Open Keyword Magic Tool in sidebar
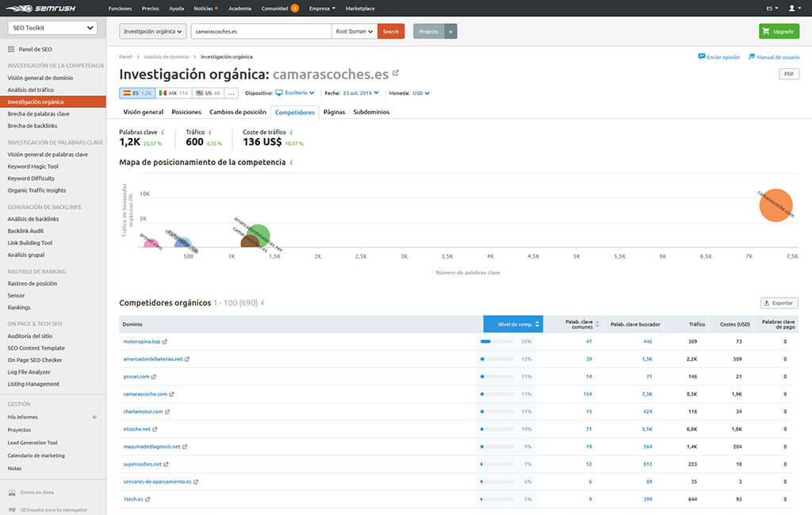Screen dimensions: 812x515 (x=33, y=167)
